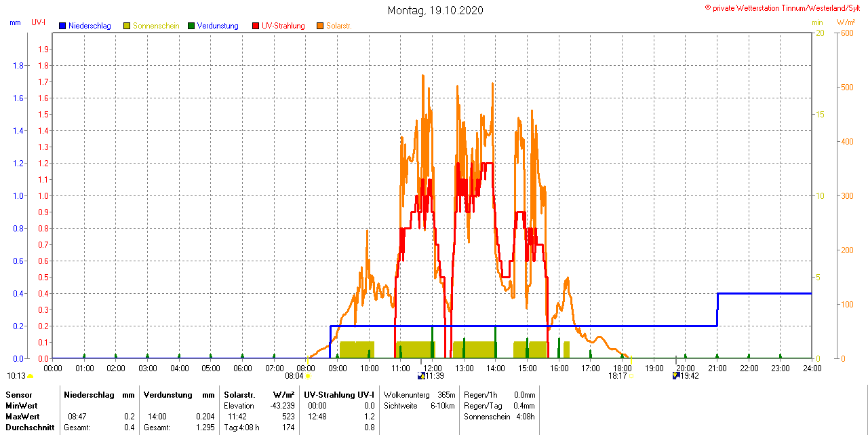Viewport: 868px width, 435px height.
Task: Click the Wolkenunterg value 365m
Action: tap(447, 395)
